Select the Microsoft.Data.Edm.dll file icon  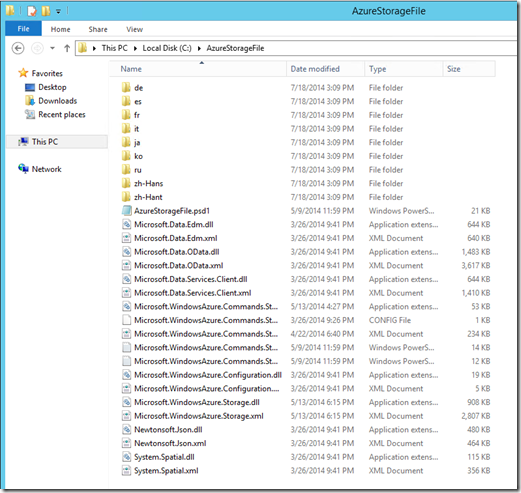click(x=126, y=224)
